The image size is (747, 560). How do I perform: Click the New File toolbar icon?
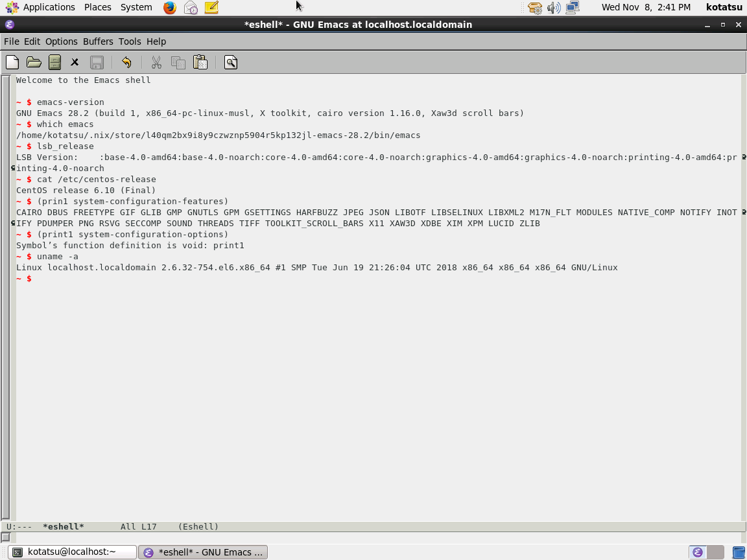12,62
